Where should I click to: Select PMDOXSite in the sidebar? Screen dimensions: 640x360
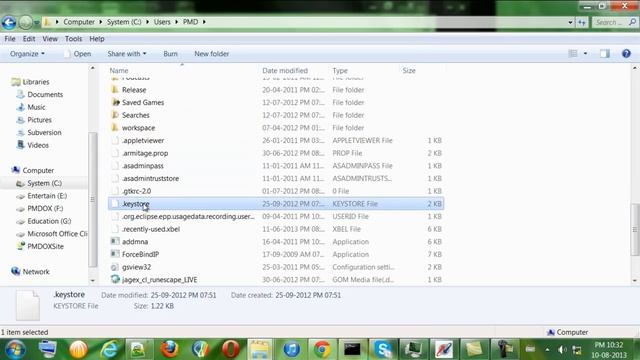tap(40, 247)
